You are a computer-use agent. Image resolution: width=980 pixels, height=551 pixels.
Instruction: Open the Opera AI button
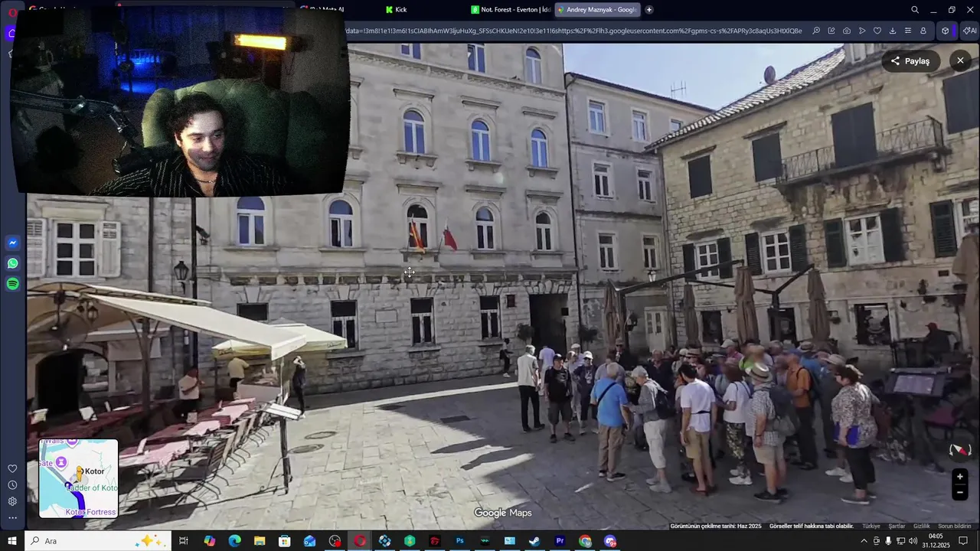(x=969, y=31)
